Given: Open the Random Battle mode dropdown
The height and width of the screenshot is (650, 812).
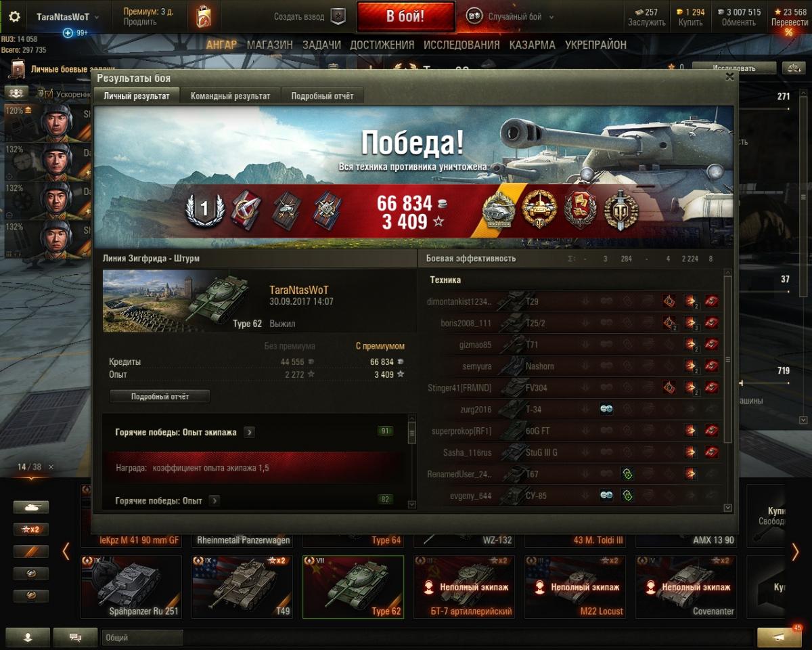Looking at the screenshot, I should coord(510,17).
